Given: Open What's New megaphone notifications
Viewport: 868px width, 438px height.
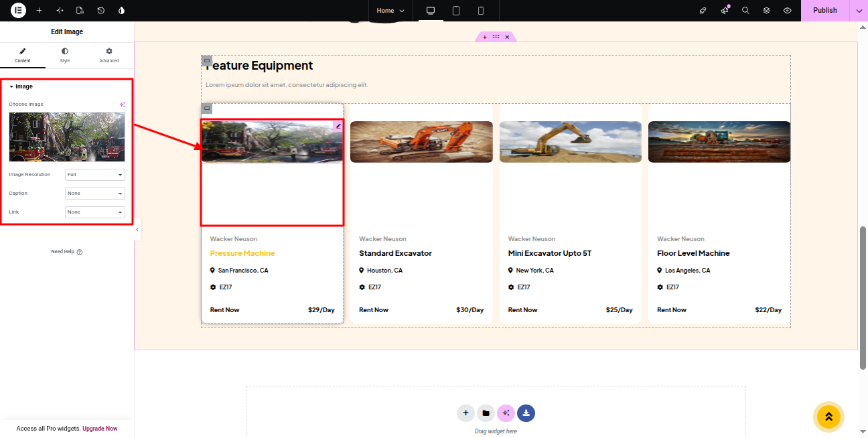Looking at the screenshot, I should point(725,11).
